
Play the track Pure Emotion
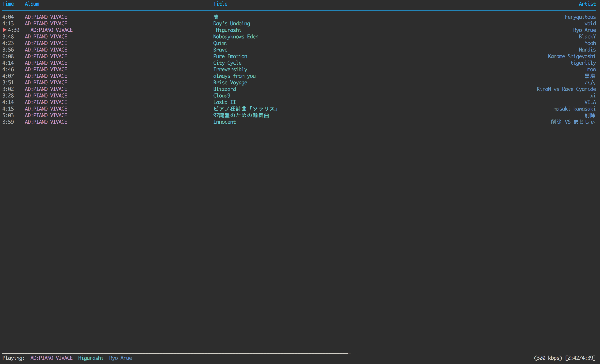pos(230,56)
